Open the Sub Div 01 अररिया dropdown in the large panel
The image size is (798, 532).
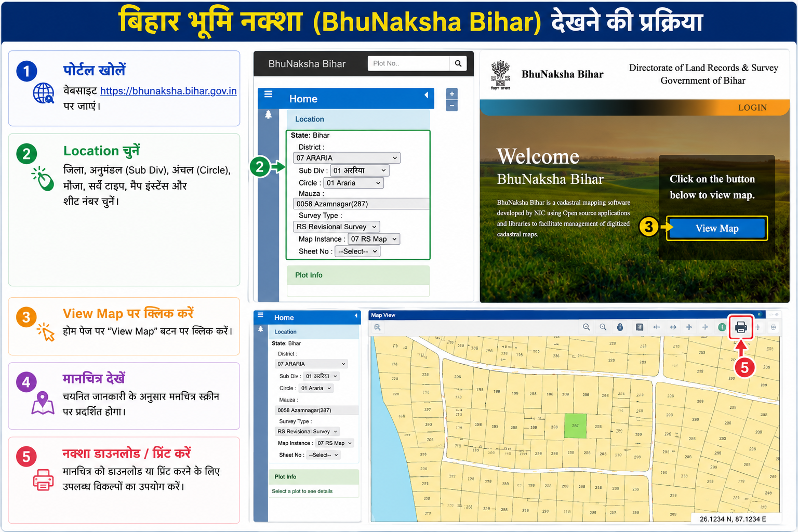coord(360,170)
